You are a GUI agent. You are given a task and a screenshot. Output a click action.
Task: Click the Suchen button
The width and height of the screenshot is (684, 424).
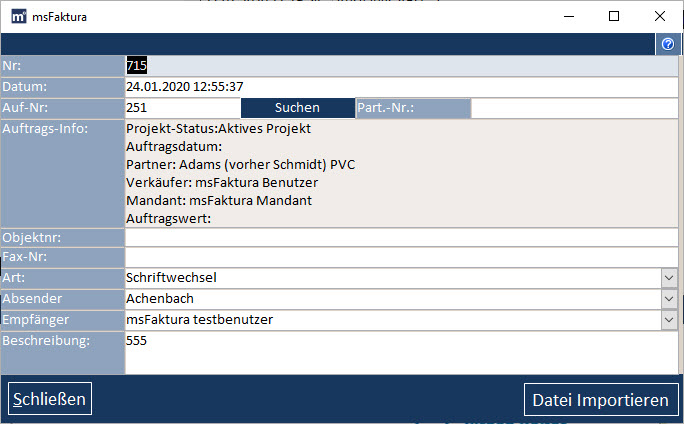pos(298,108)
